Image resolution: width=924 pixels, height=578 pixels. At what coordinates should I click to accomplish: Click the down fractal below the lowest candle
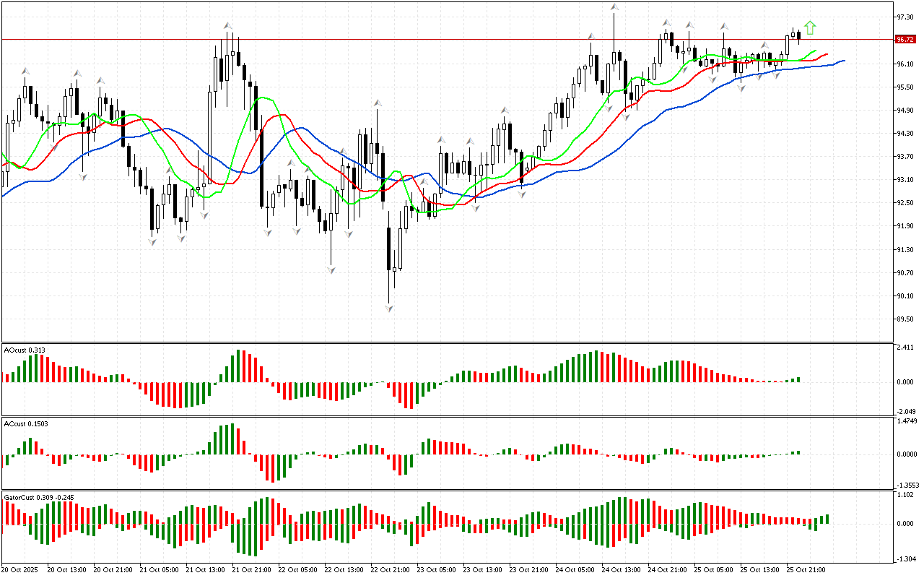389,309
